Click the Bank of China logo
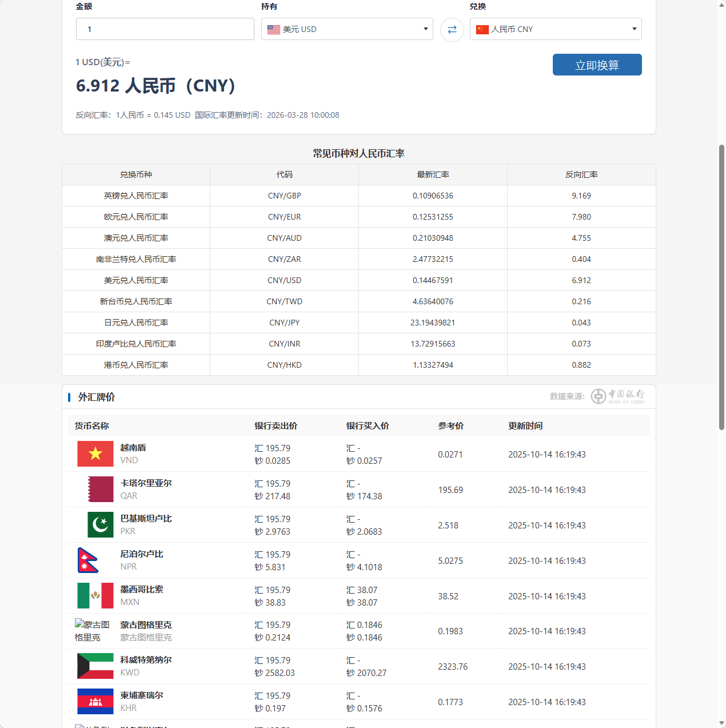 pos(617,396)
